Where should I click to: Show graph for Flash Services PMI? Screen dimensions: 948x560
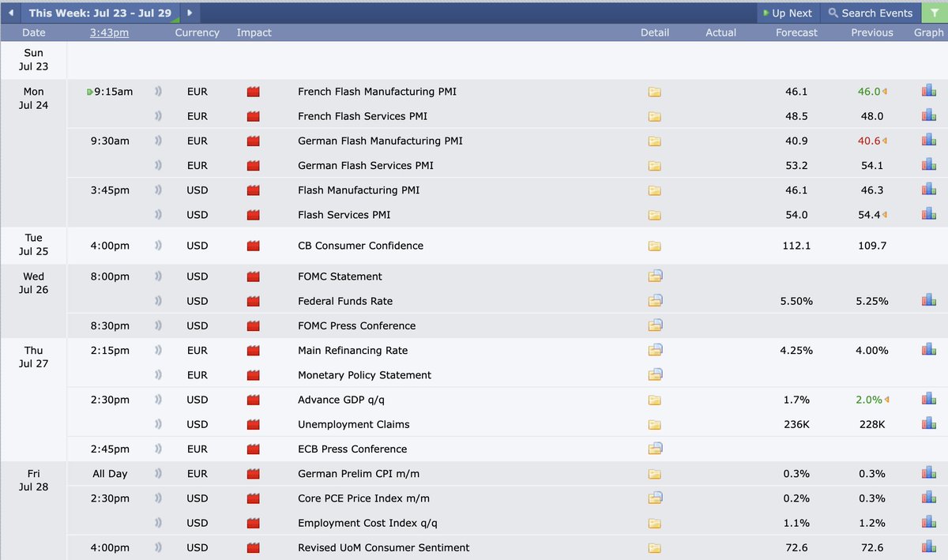928,215
